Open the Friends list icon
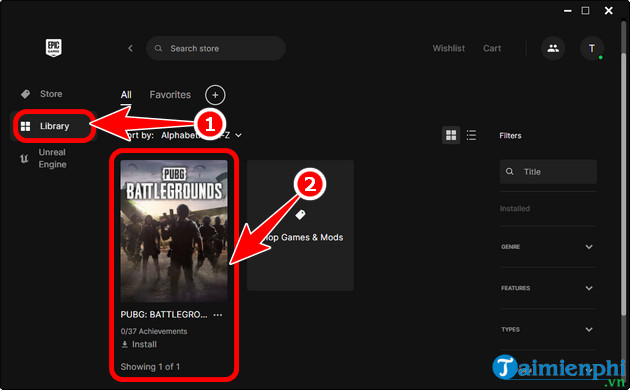630x390 pixels. tap(553, 48)
